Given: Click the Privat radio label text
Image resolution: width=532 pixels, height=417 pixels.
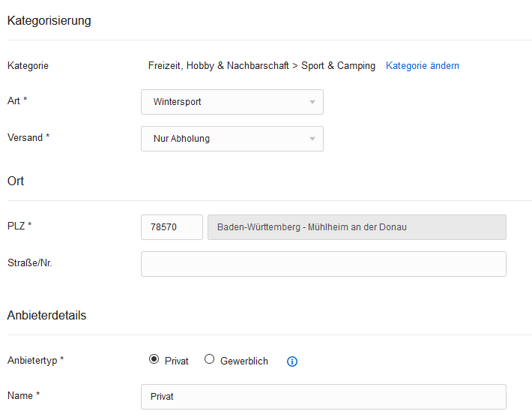Looking at the screenshot, I should tap(176, 361).
